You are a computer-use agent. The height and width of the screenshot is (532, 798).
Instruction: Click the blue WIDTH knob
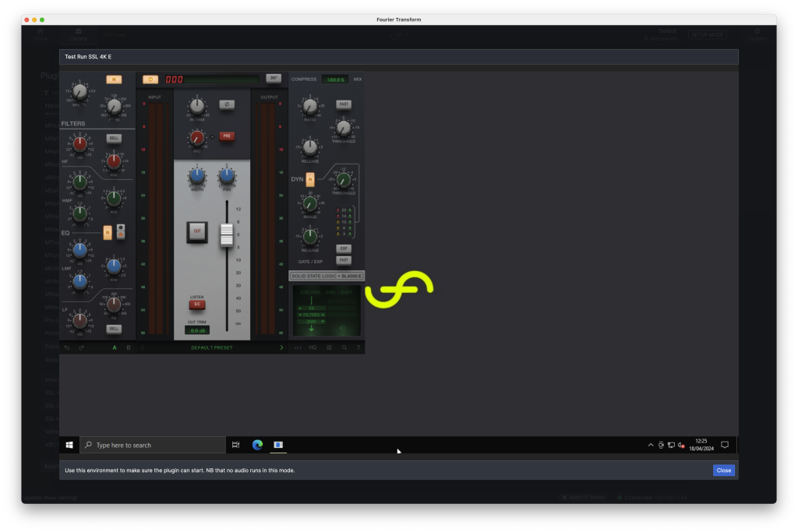197,176
